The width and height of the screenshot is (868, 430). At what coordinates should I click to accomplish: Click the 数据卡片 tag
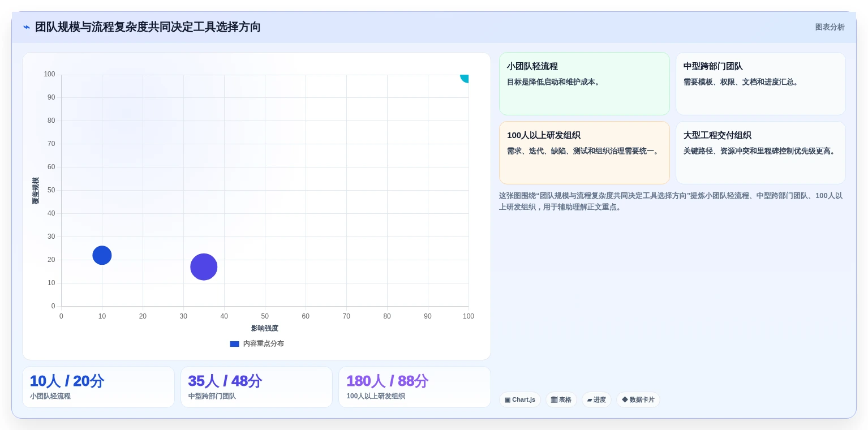point(638,399)
